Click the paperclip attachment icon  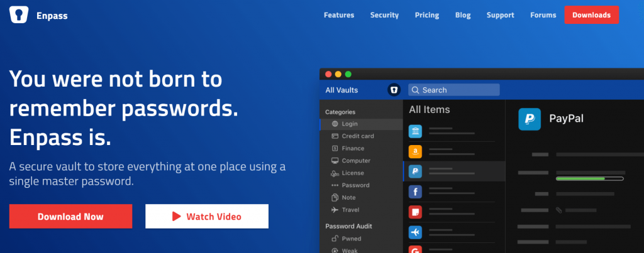click(558, 210)
